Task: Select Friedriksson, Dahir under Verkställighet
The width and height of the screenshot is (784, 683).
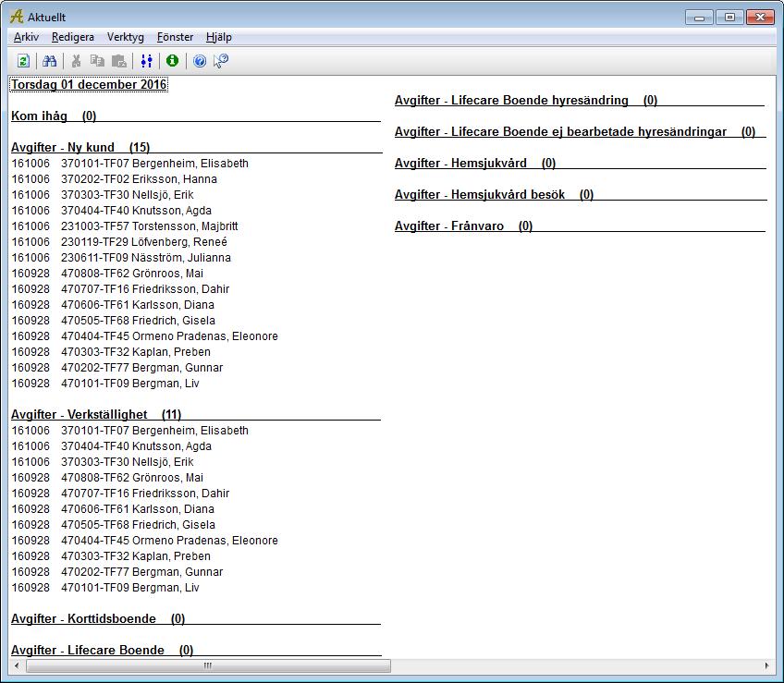Action: coord(120,494)
